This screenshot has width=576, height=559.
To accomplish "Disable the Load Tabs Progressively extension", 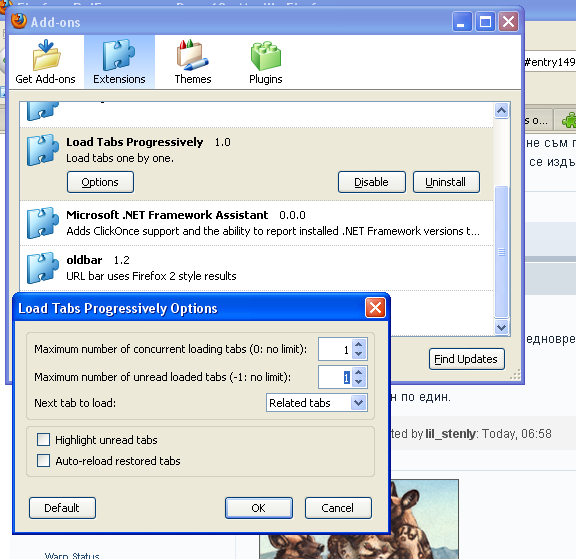I will [372, 182].
